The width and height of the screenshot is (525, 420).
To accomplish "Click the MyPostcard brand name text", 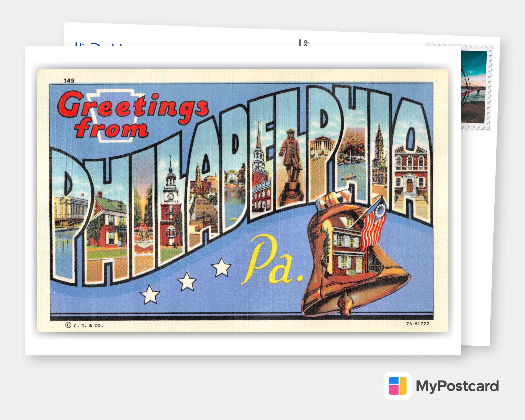I will [457, 386].
